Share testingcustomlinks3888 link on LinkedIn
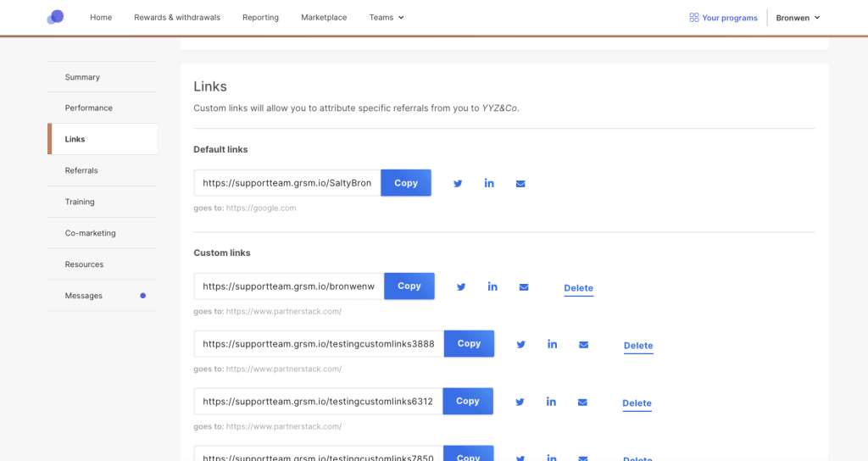This screenshot has height=461, width=868. click(552, 344)
